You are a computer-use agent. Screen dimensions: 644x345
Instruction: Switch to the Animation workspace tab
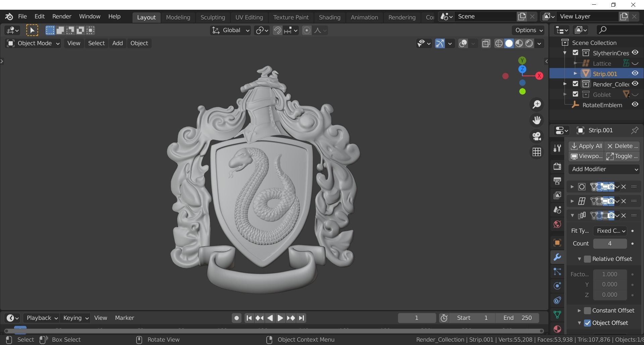click(x=364, y=17)
